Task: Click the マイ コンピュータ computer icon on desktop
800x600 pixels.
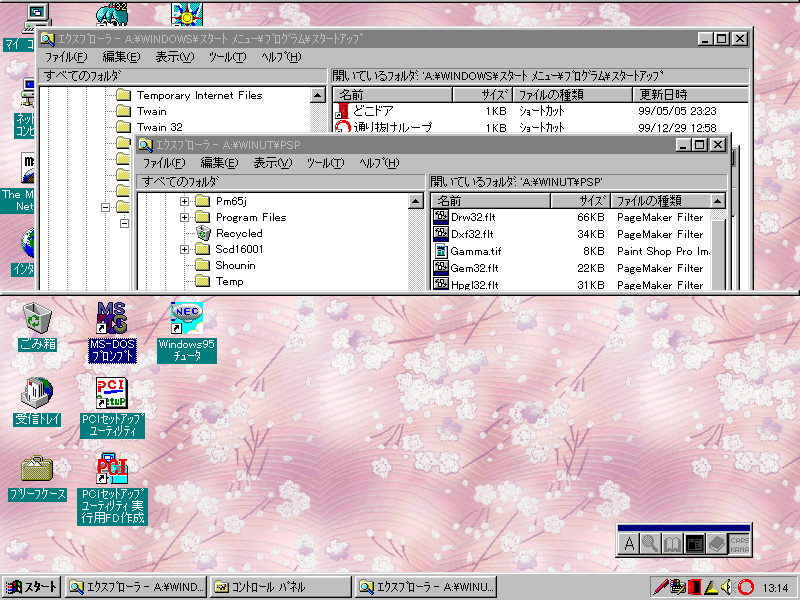Action: [37, 17]
